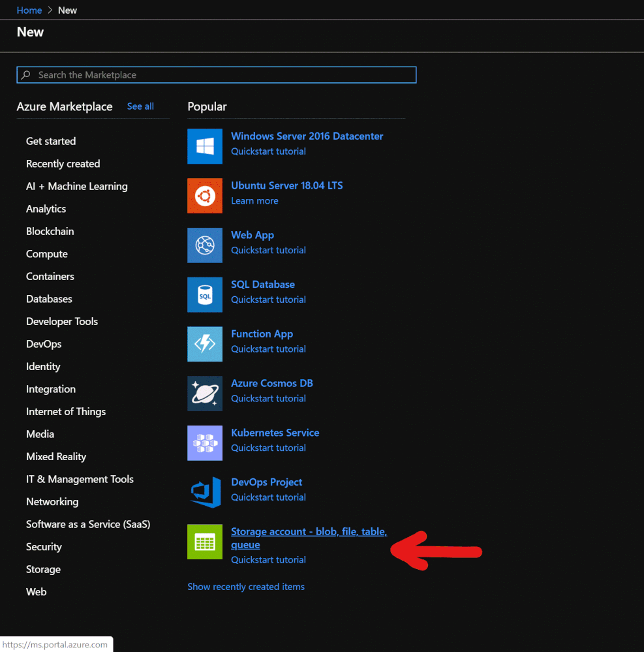
Task: Open Quickstart tutorial under Storage account
Action: coord(268,560)
